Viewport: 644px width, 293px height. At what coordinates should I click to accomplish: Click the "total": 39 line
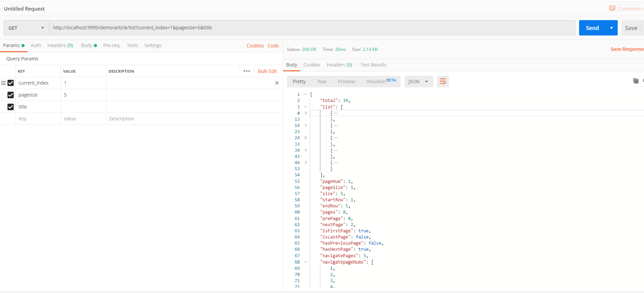coord(335,101)
